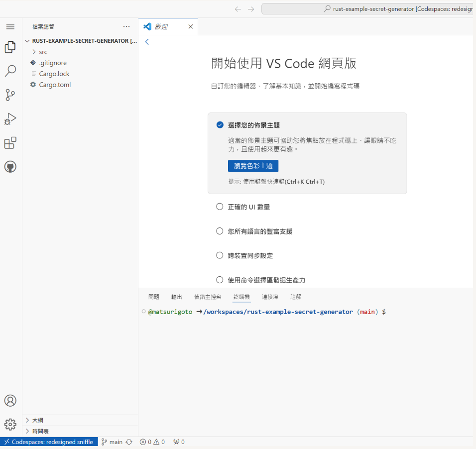Switch to the 註解 comments tab

[295, 297]
